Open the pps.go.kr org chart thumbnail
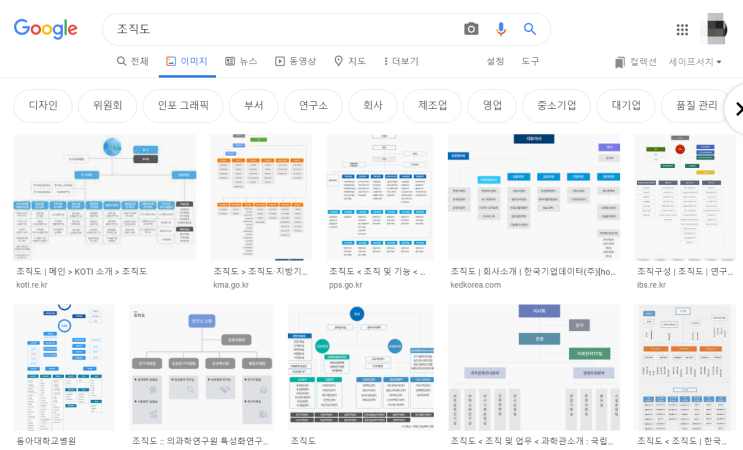743x450 pixels. 380,198
